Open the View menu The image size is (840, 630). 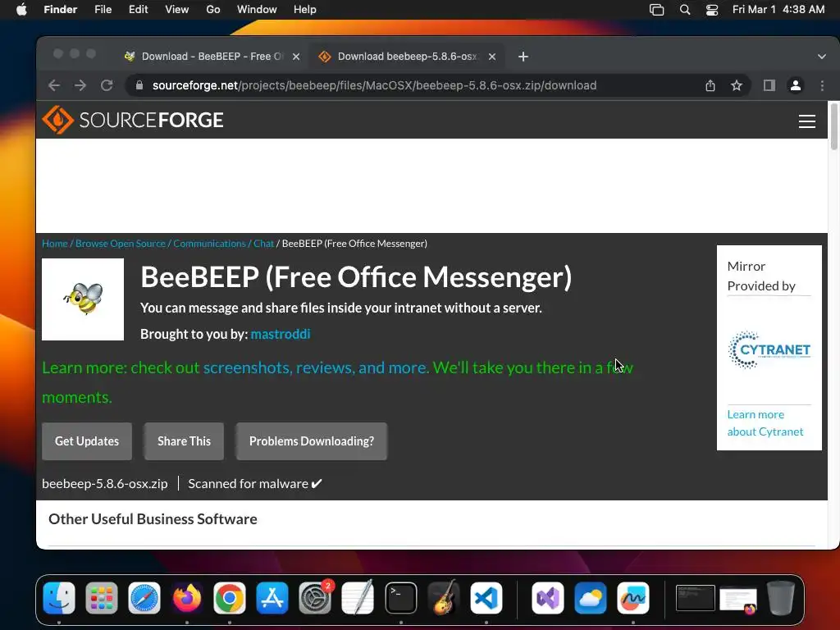[177, 10]
